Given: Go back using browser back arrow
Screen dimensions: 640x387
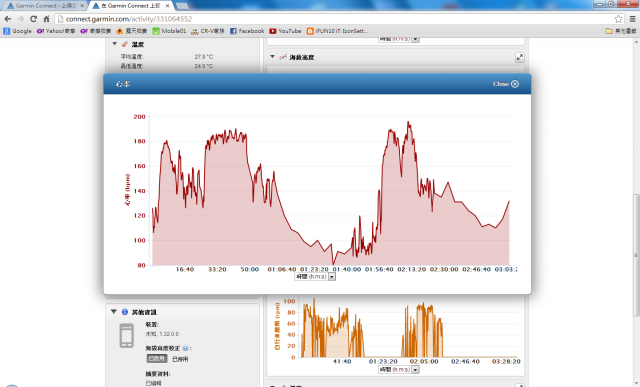Looking at the screenshot, I should click(8, 19).
